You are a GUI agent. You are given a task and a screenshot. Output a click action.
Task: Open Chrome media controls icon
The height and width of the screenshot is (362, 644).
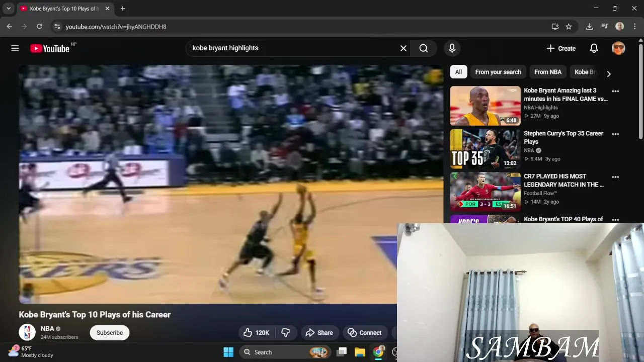click(605, 27)
